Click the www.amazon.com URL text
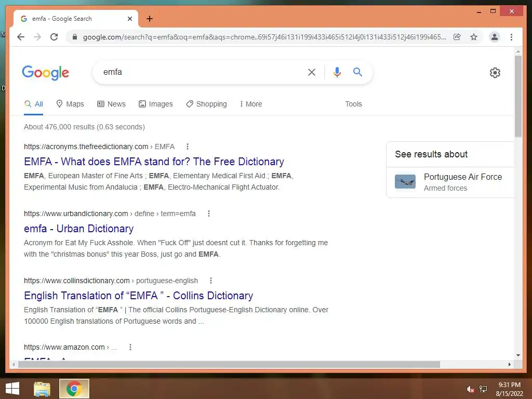532x399 pixels. pos(64,347)
